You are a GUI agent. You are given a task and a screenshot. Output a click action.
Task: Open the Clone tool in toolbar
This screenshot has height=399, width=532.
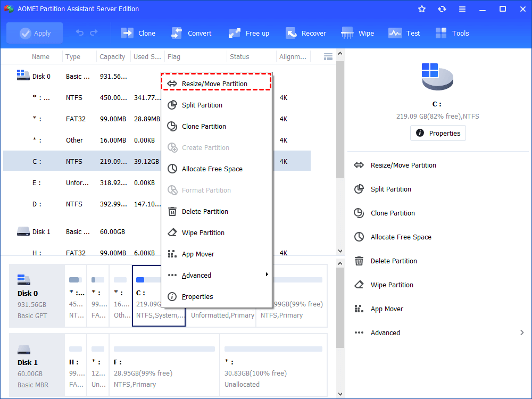tap(138, 33)
